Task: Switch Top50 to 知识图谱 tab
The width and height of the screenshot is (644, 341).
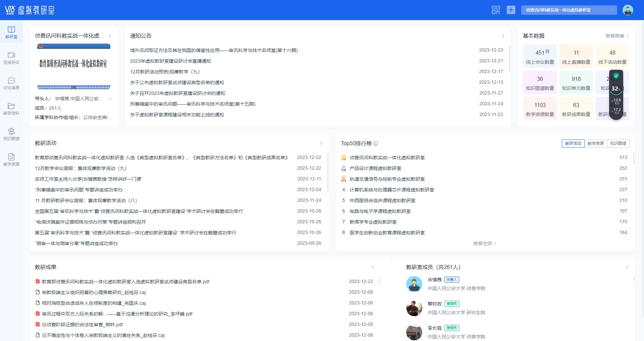Action: (618, 144)
